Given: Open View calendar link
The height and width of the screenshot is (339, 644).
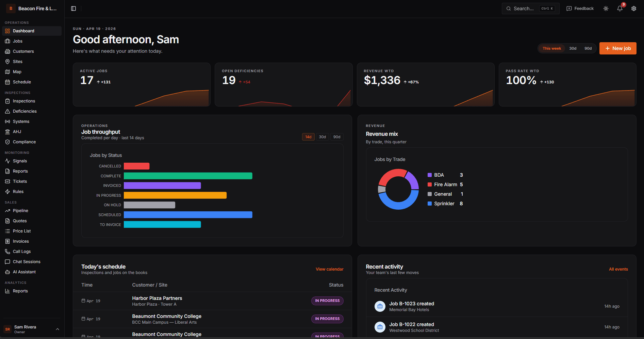Looking at the screenshot, I should [329, 269].
